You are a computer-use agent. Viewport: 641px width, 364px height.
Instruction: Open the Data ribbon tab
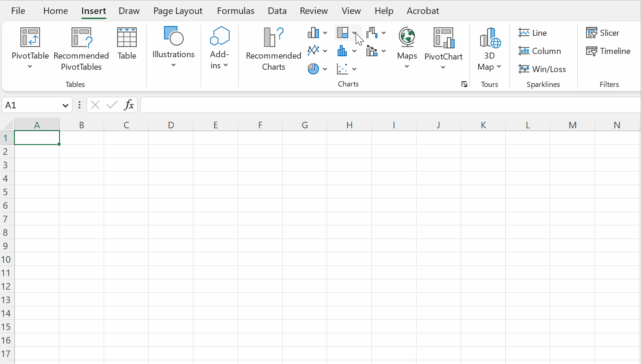point(277,11)
